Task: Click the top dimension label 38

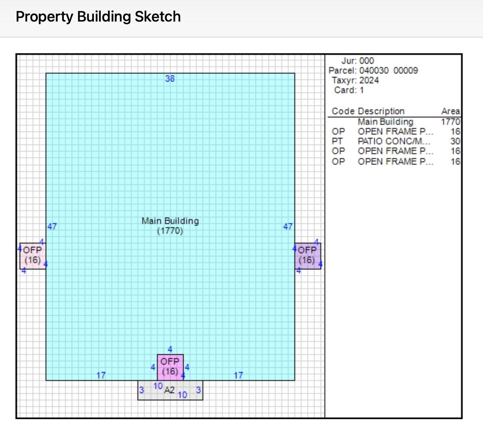Action: point(170,78)
